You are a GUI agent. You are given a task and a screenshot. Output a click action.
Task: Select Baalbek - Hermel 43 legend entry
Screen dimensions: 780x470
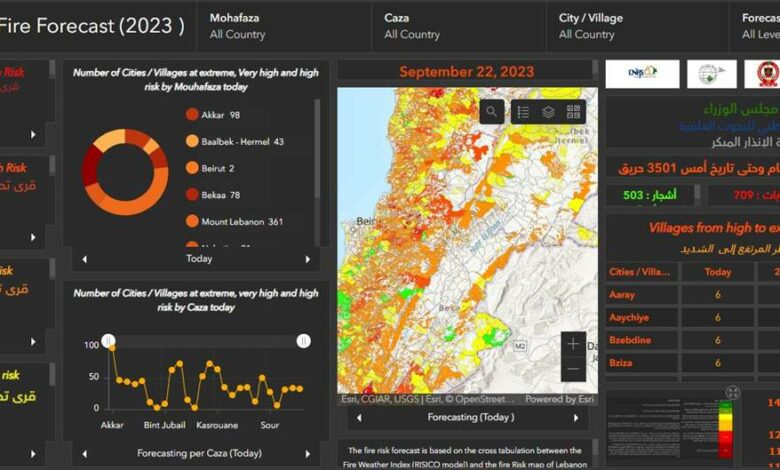[235, 141]
